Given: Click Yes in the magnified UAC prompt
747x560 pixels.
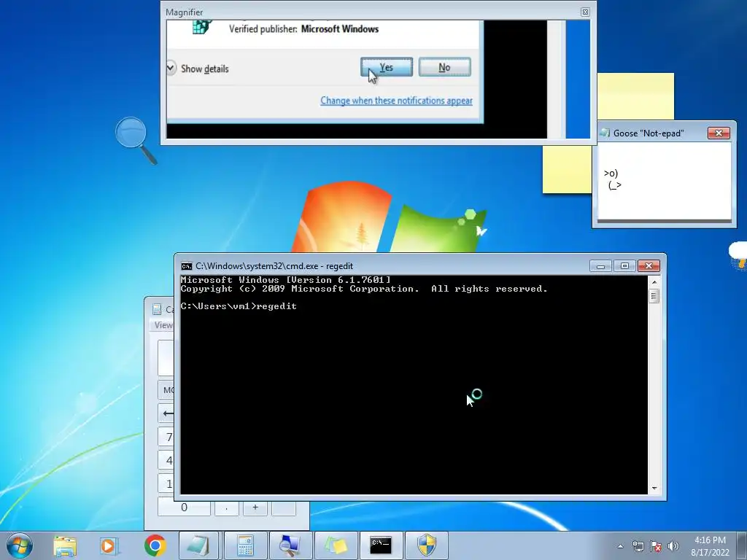Looking at the screenshot, I should (x=387, y=67).
